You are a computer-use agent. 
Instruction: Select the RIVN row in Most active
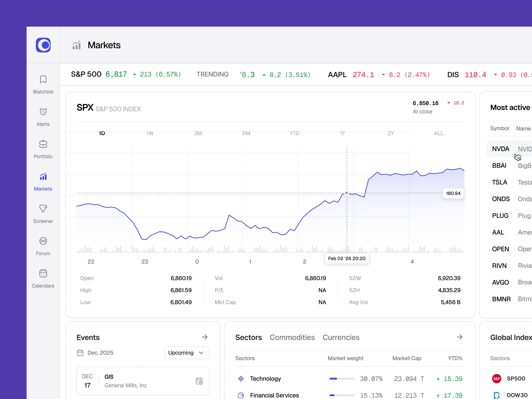coord(509,266)
